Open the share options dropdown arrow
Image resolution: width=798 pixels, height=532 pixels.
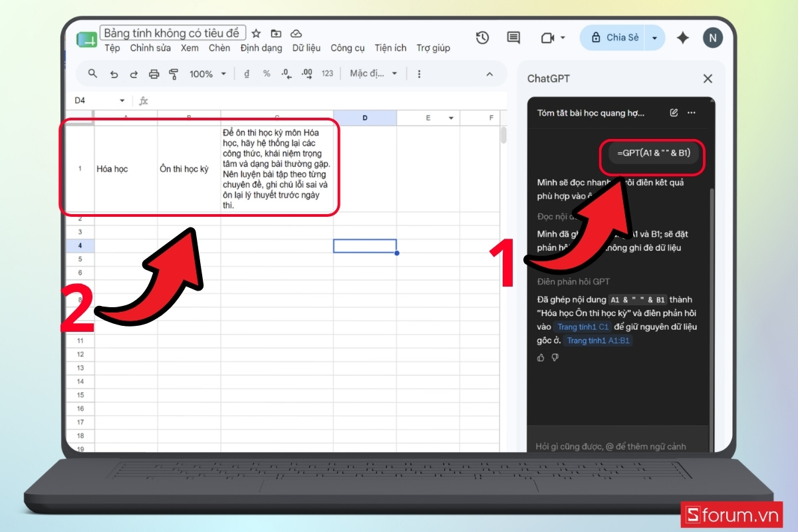click(654, 38)
